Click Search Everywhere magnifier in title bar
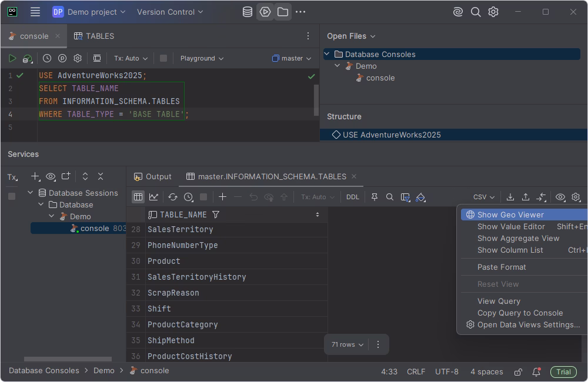Image resolution: width=588 pixels, height=382 pixels. click(x=476, y=12)
